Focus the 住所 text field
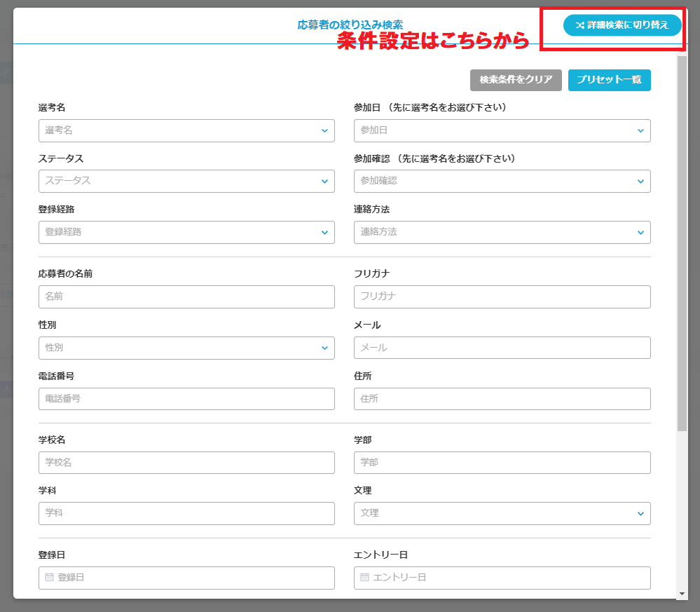Image resolution: width=700 pixels, height=612 pixels. click(x=502, y=398)
